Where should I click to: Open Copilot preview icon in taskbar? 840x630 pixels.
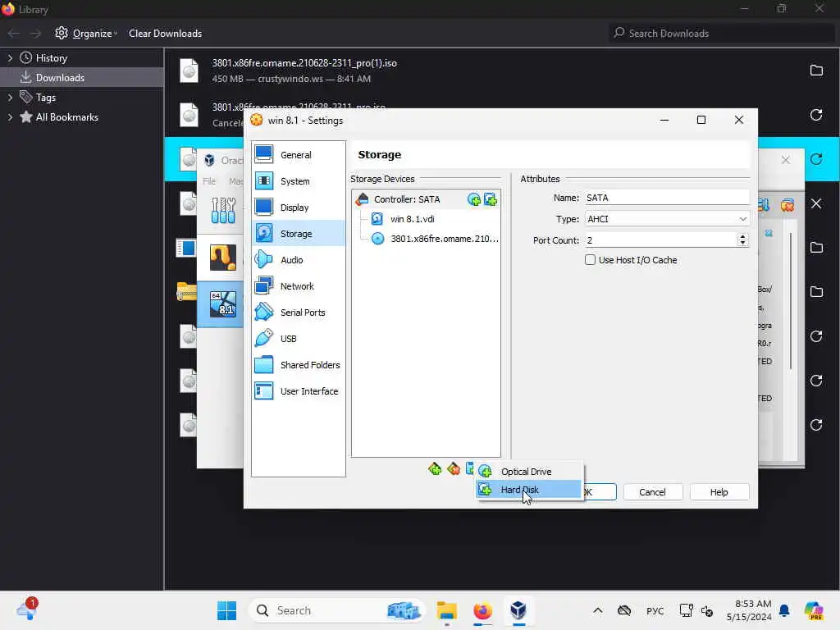coord(815,610)
